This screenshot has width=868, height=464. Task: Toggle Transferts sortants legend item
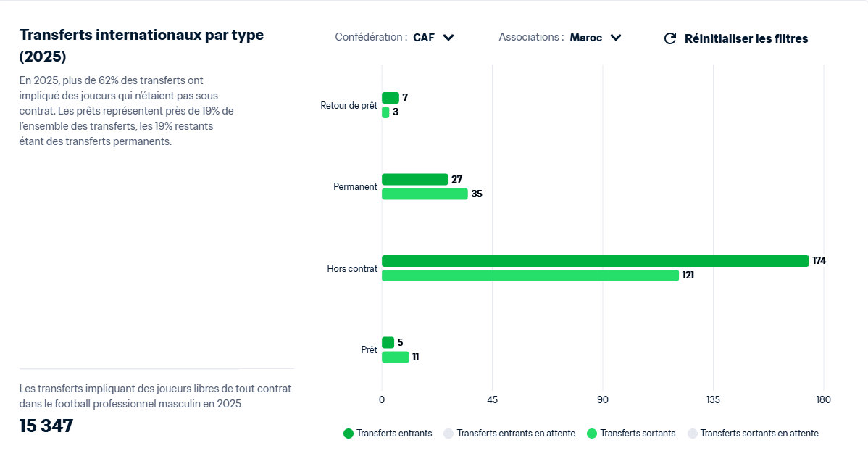pos(638,434)
